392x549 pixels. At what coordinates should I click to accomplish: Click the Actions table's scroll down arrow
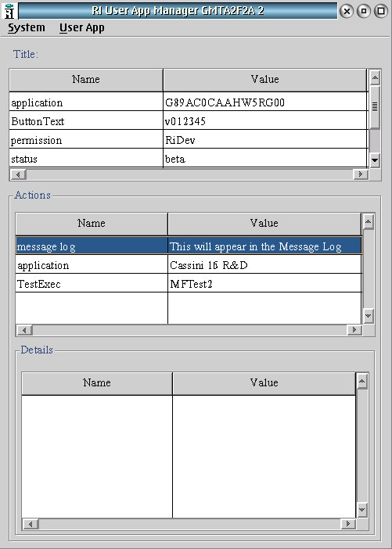(369, 315)
